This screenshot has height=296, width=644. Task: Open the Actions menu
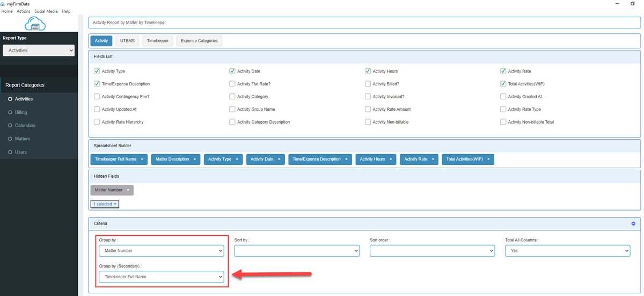point(24,11)
